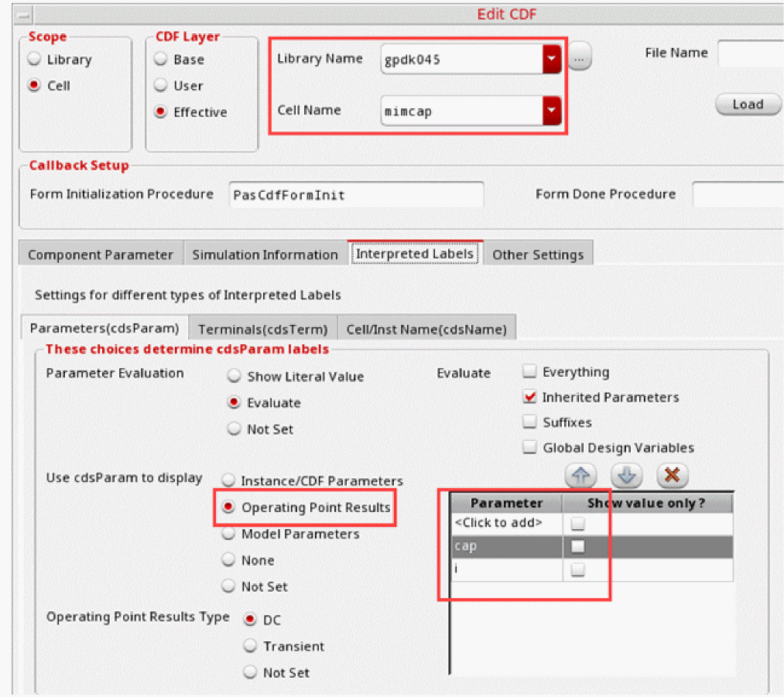Click the Show value only? column header
This screenshot has width=784, height=697.
tap(648, 503)
